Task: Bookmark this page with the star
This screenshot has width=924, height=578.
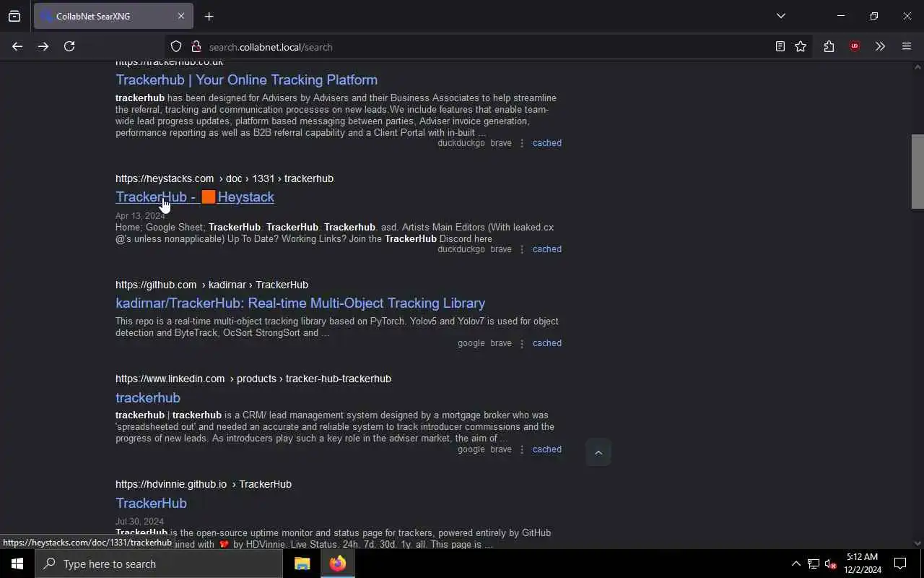Action: pyautogui.click(x=801, y=47)
